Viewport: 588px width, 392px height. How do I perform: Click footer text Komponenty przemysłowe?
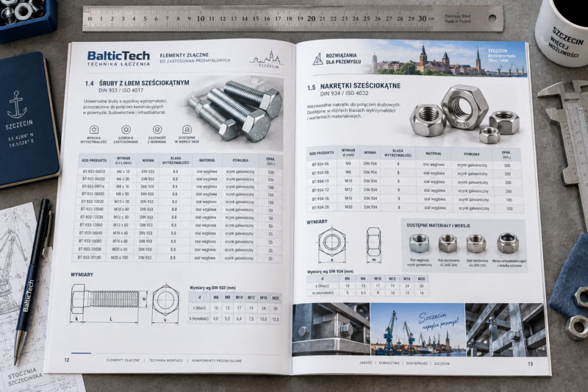[x=217, y=360]
